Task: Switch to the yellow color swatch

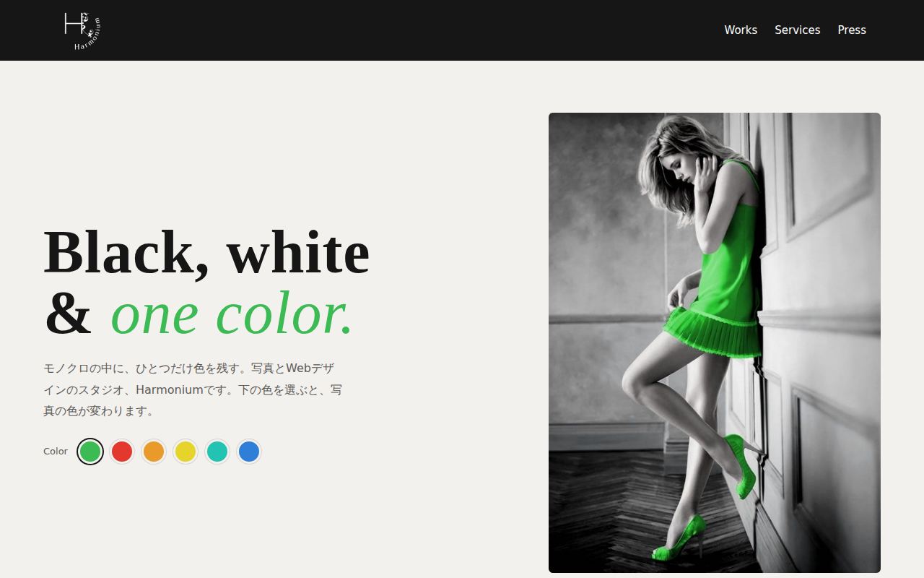Action: tap(186, 452)
